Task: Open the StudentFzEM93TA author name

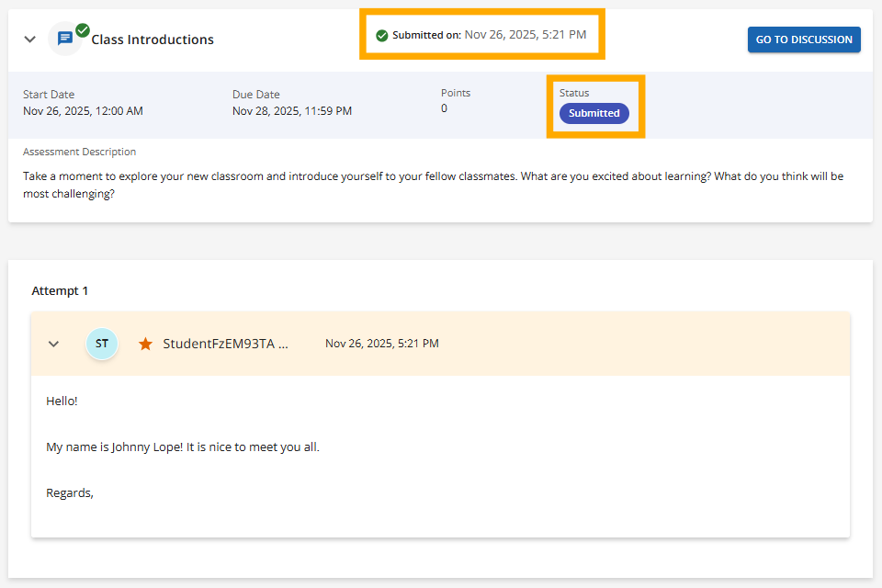Action: tap(225, 344)
